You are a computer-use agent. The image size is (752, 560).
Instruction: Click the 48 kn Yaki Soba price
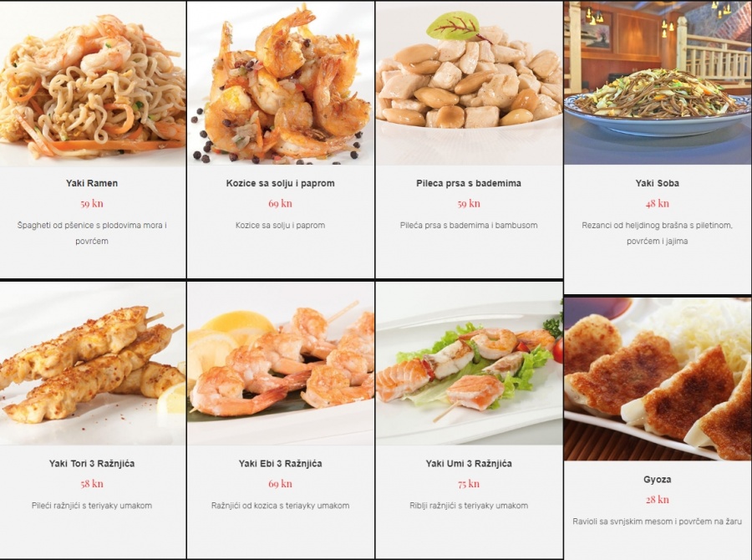pyautogui.click(x=657, y=203)
